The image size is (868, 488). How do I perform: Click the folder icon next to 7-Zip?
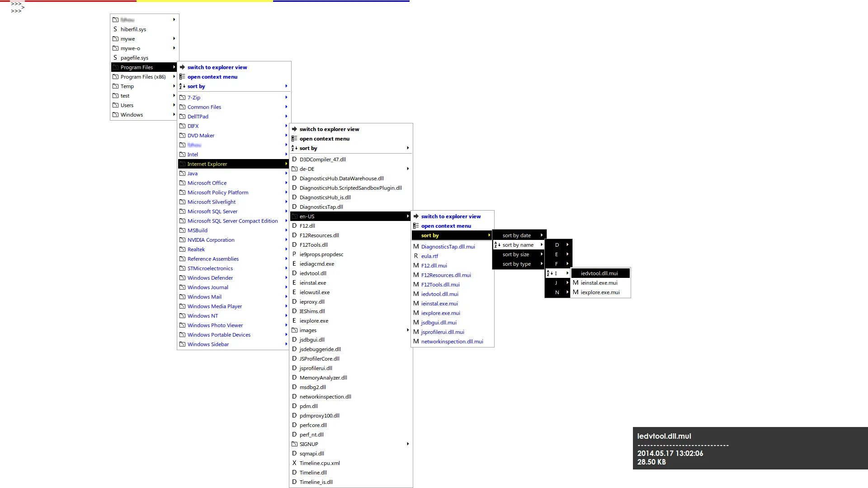(x=182, y=98)
